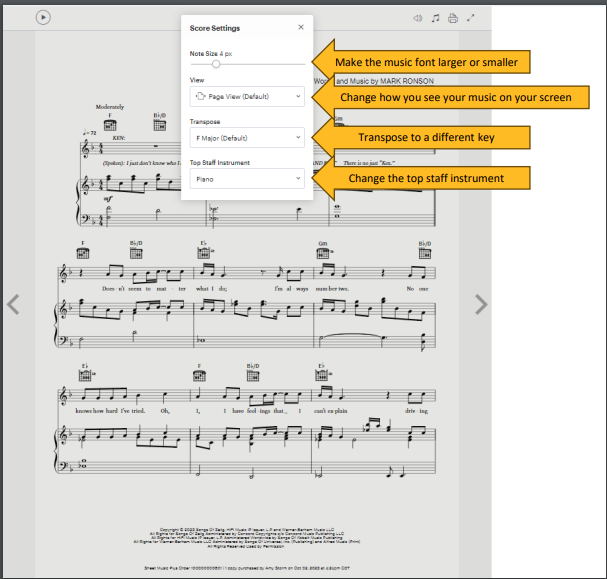The width and height of the screenshot is (607, 579).
Task: Open the Page View (Default) dropdown
Action: (247, 96)
